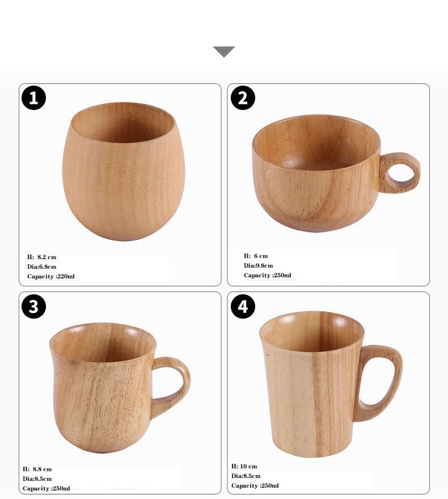448x499 pixels.
Task: Select the curved wooden mug with handle
Action: 120,388
